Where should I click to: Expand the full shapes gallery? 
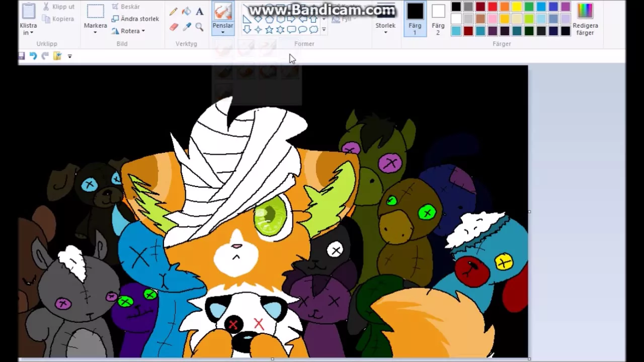click(324, 30)
